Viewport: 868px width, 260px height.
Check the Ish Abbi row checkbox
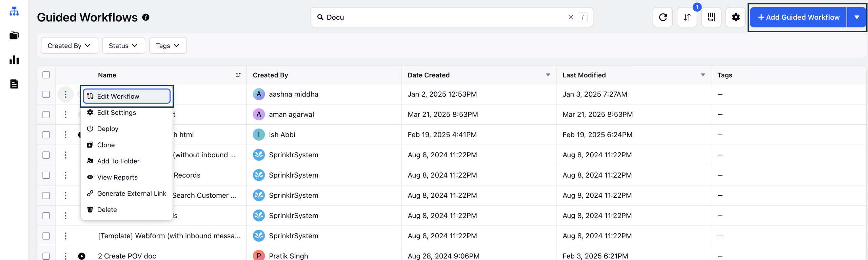coord(46,135)
